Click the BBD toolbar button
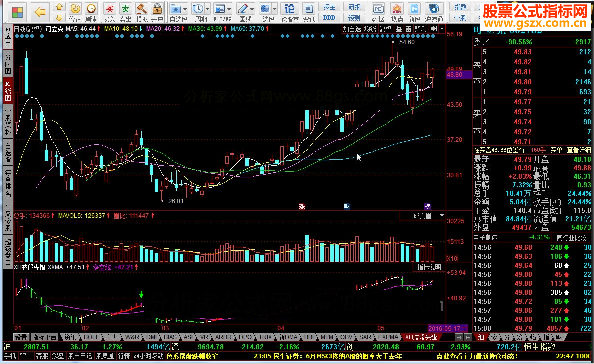Viewport: 594px width, 364px height. click(x=329, y=18)
